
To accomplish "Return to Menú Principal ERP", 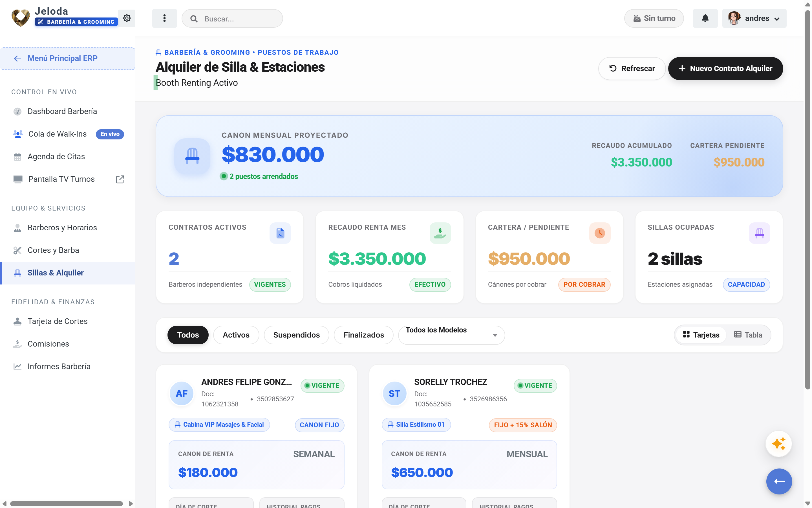I will (x=68, y=58).
